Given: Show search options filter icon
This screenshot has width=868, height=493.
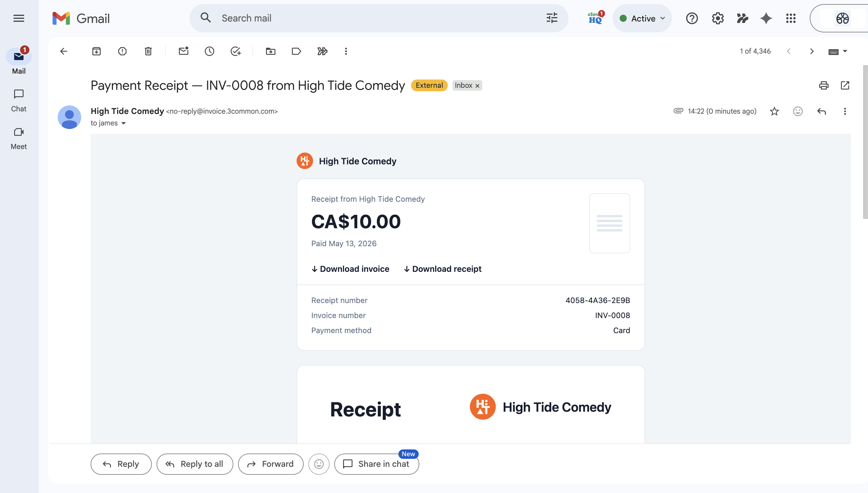Looking at the screenshot, I should [x=552, y=18].
